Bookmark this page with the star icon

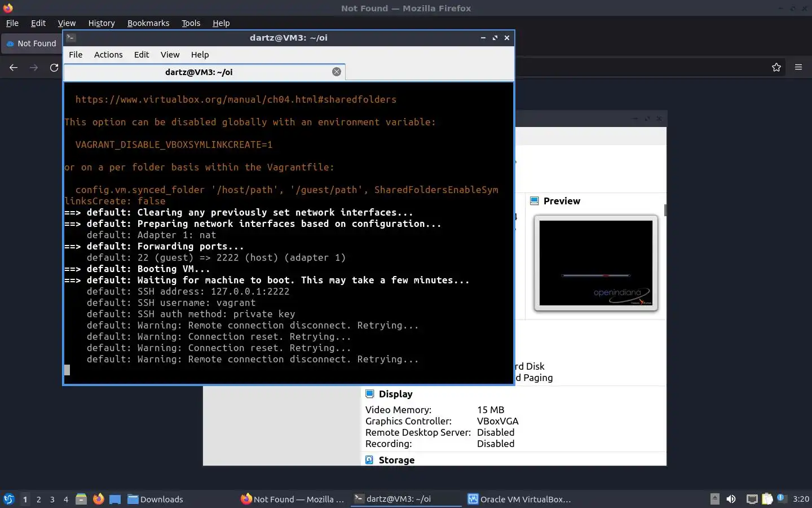[x=776, y=67]
